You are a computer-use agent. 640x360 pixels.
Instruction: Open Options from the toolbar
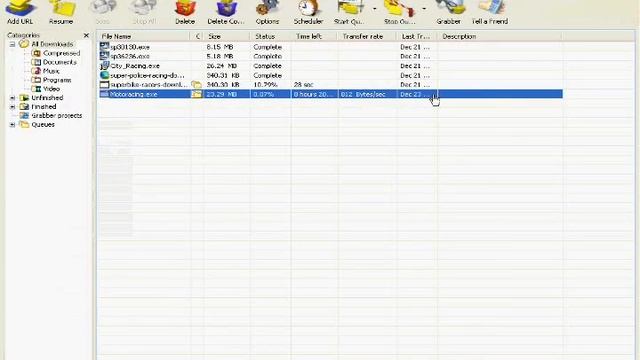coord(267,12)
